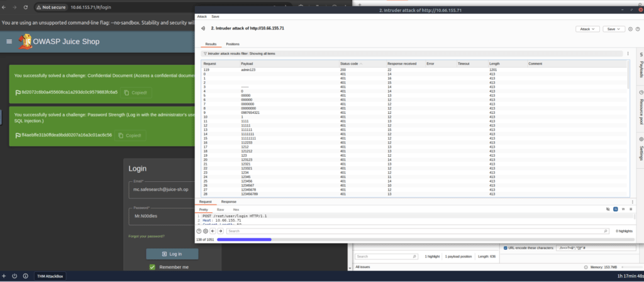Click the plus icon in bottom bar
The image size is (644, 282).
[4, 276]
